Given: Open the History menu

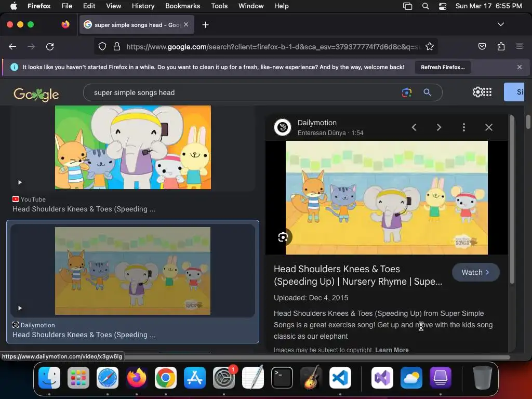Looking at the screenshot, I should coord(143,6).
